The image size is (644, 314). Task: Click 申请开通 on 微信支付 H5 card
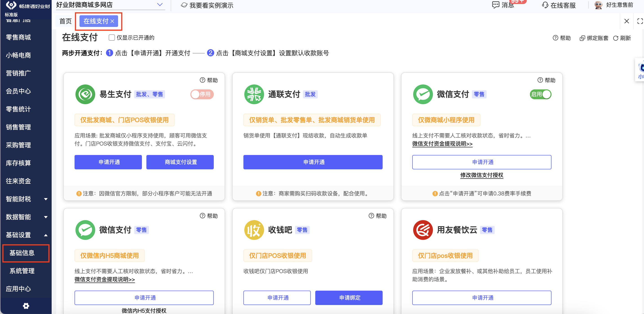144,298
